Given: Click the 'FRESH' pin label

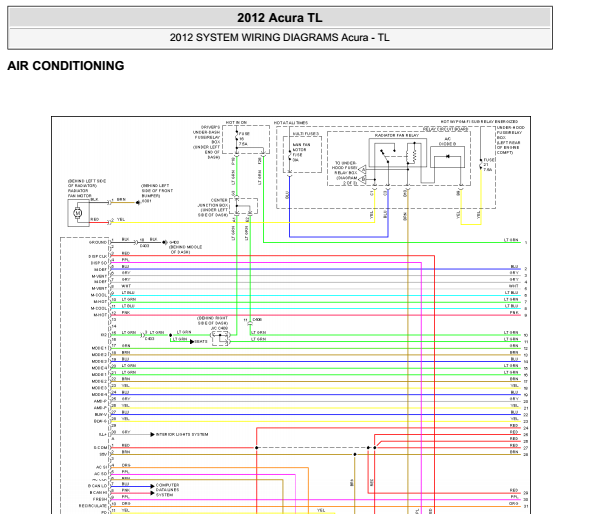Looking at the screenshot, I should coord(100,499).
